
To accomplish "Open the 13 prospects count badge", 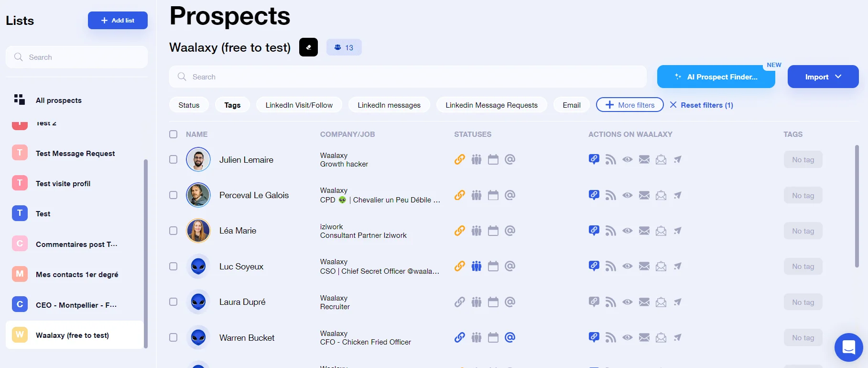I will point(344,47).
